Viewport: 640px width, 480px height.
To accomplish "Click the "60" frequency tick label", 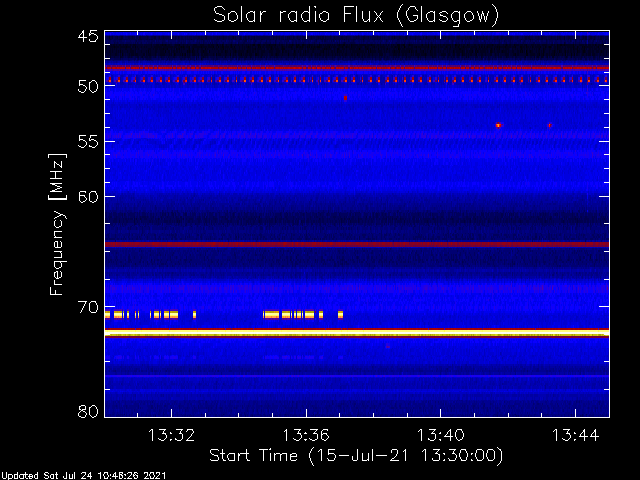I will coord(88,197).
